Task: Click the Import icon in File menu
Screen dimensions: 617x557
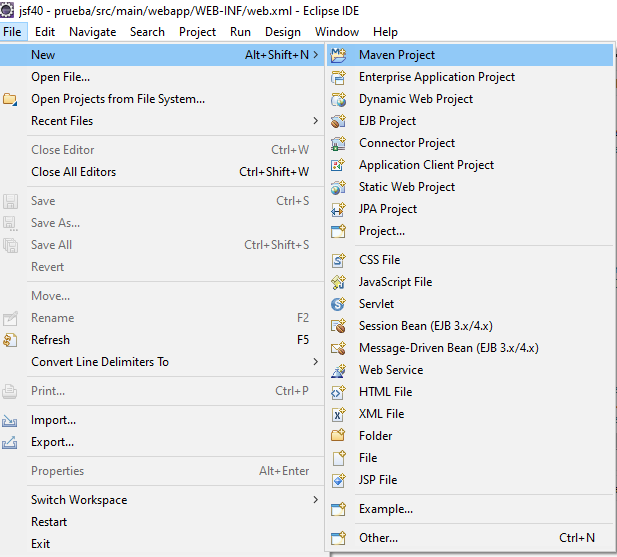Action: pyautogui.click(x=11, y=421)
